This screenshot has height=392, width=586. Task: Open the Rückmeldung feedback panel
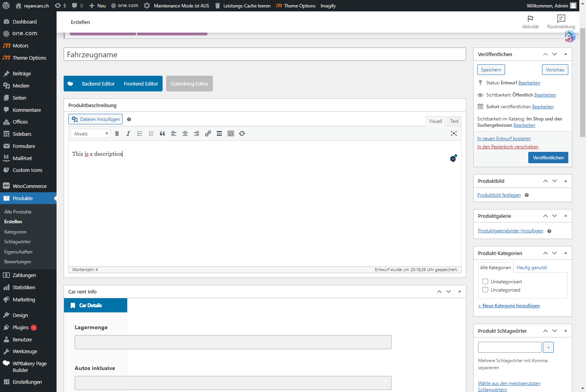point(561,22)
